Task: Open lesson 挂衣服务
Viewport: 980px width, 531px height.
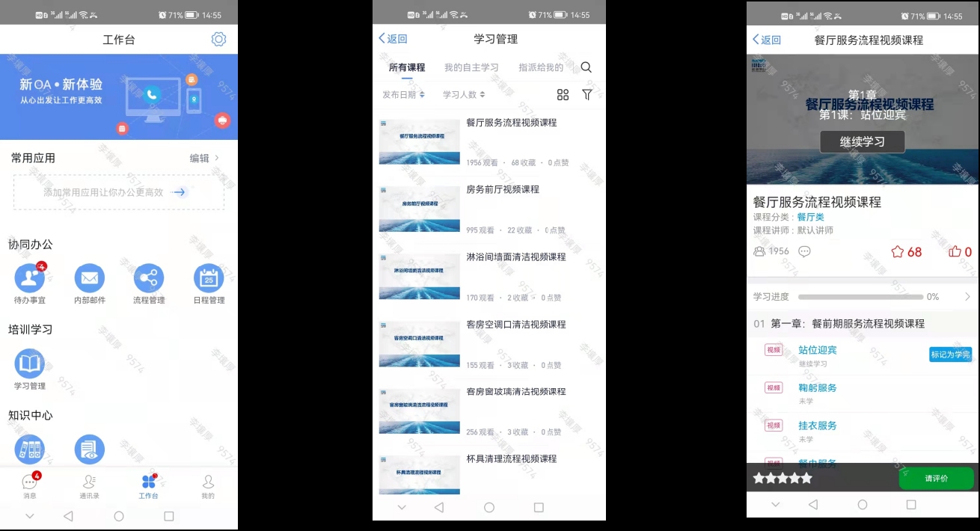Action: tap(818, 426)
